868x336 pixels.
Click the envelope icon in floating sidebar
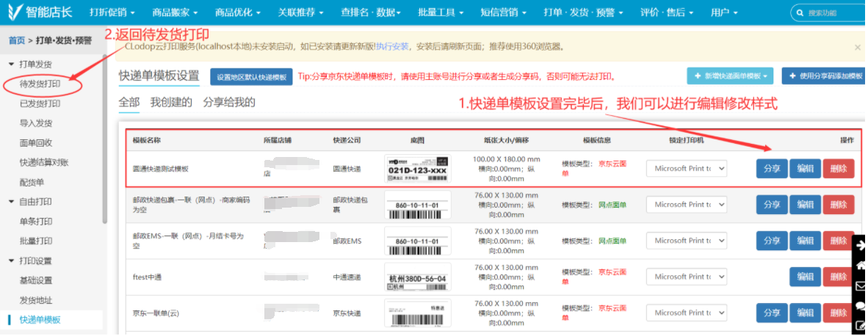pos(861,286)
